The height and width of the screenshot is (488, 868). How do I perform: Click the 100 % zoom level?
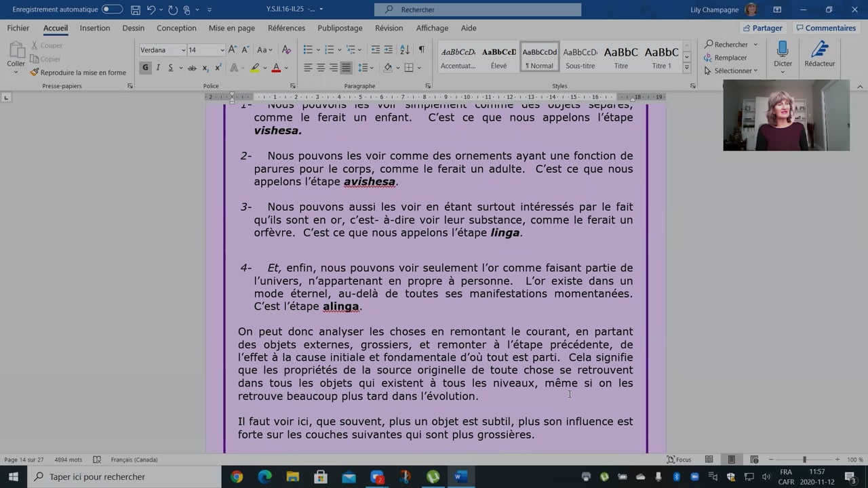click(854, 460)
